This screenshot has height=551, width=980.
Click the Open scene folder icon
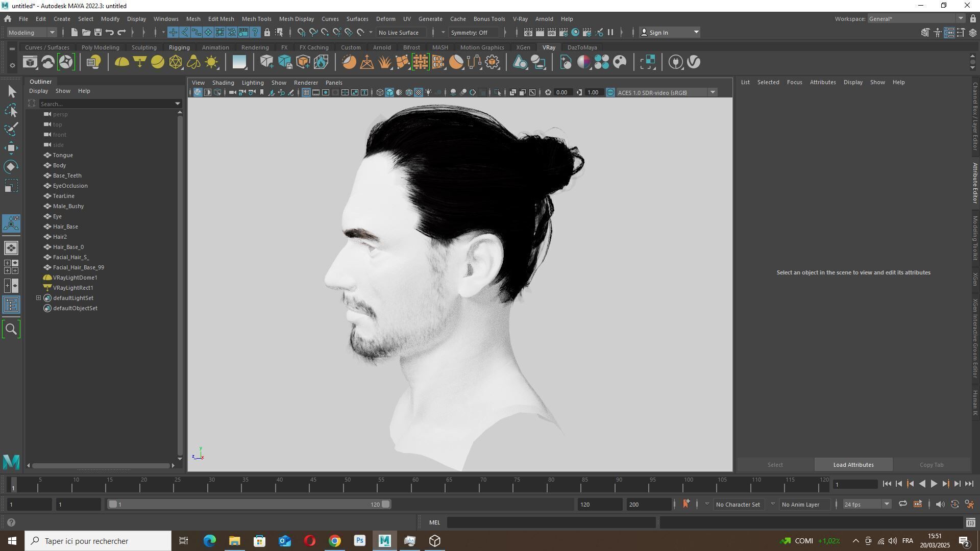click(x=86, y=33)
